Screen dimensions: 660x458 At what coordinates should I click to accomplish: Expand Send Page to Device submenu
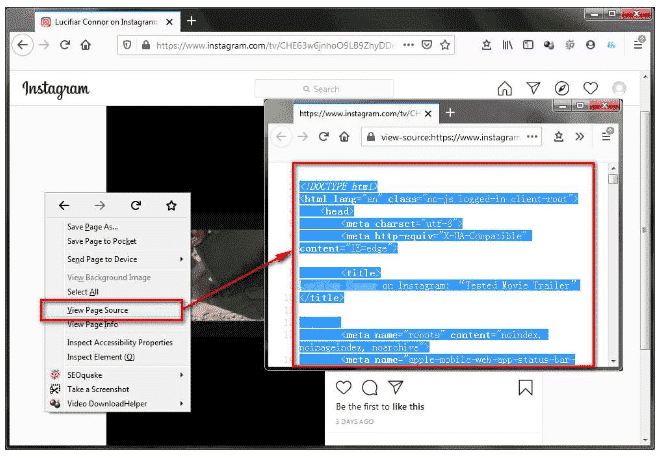tap(118, 259)
